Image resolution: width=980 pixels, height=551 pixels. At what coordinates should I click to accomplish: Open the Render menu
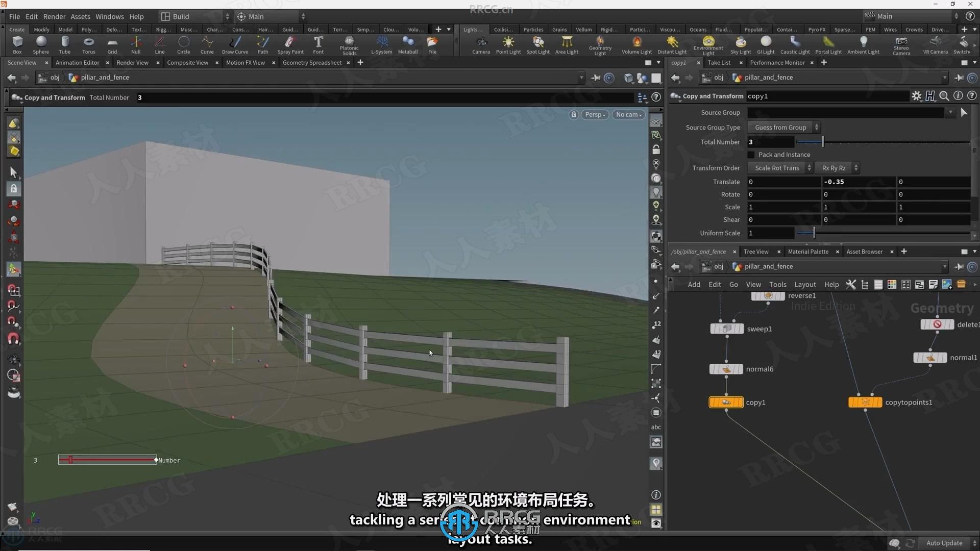click(x=54, y=16)
